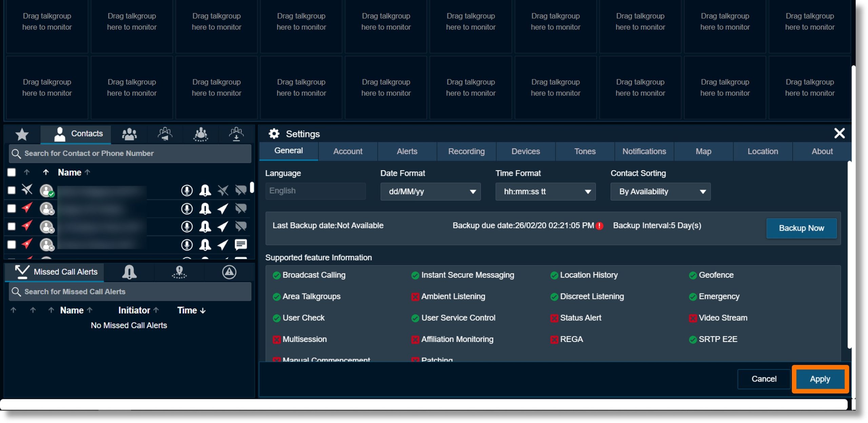Viewport: 868px width, 423px height.
Task: Click the white location arrow in third contact row
Action: [x=223, y=227]
